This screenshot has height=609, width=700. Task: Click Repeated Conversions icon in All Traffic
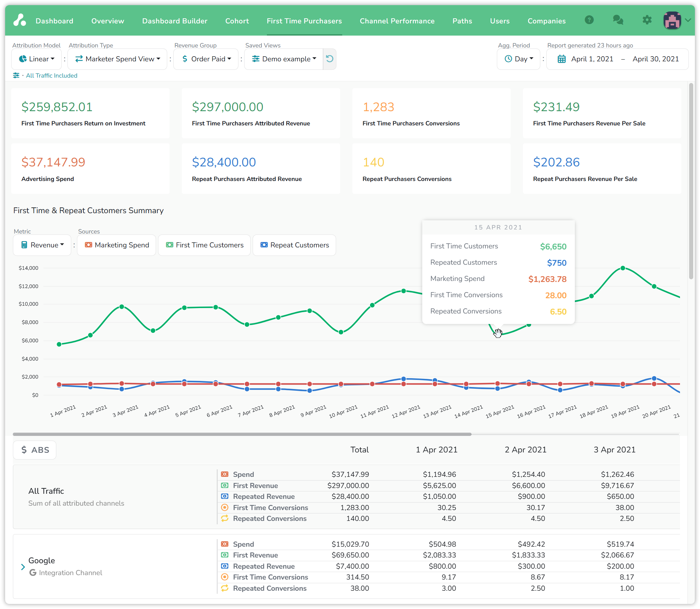[225, 518]
